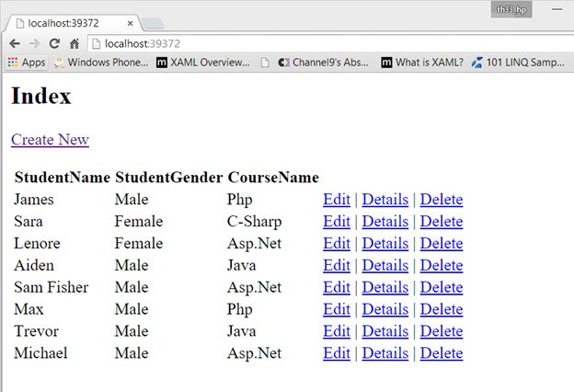Screen dimensions: 574x392
Task: Select the name cell 'Aiden'
Action: [34, 266]
